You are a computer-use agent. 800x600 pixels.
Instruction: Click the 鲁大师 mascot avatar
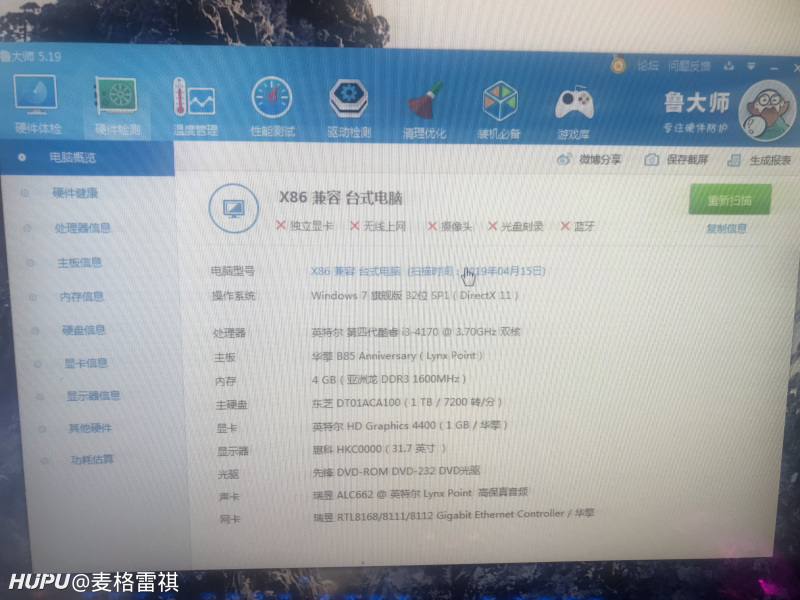[x=766, y=111]
